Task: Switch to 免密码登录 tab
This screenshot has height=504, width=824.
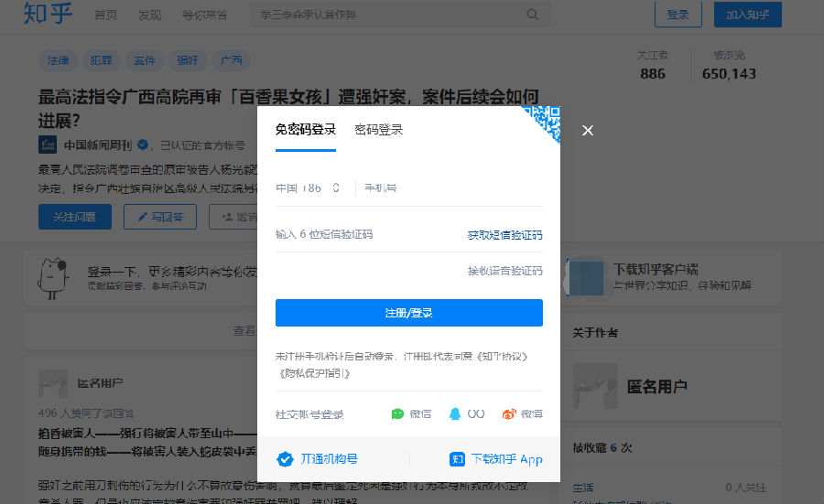Action: [306, 130]
